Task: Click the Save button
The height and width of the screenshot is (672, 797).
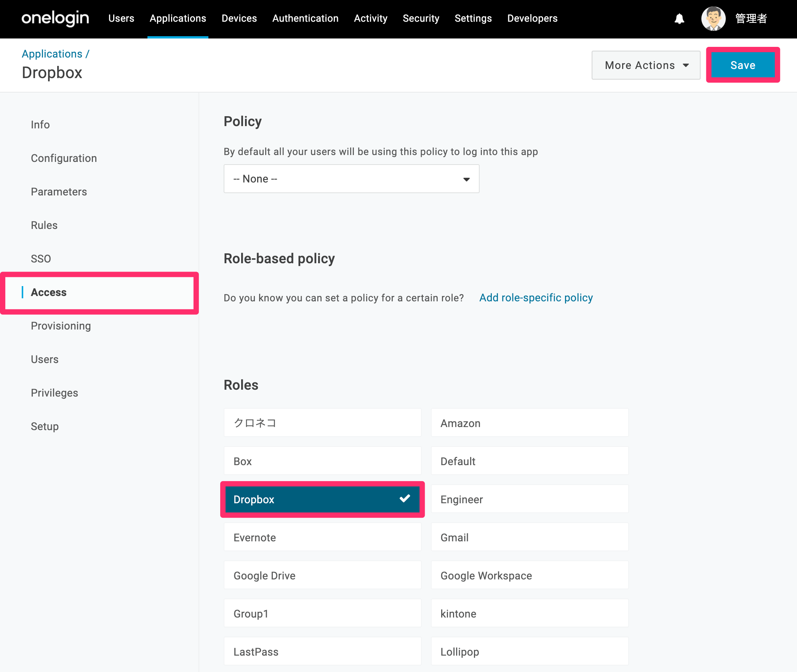Action: 743,65
